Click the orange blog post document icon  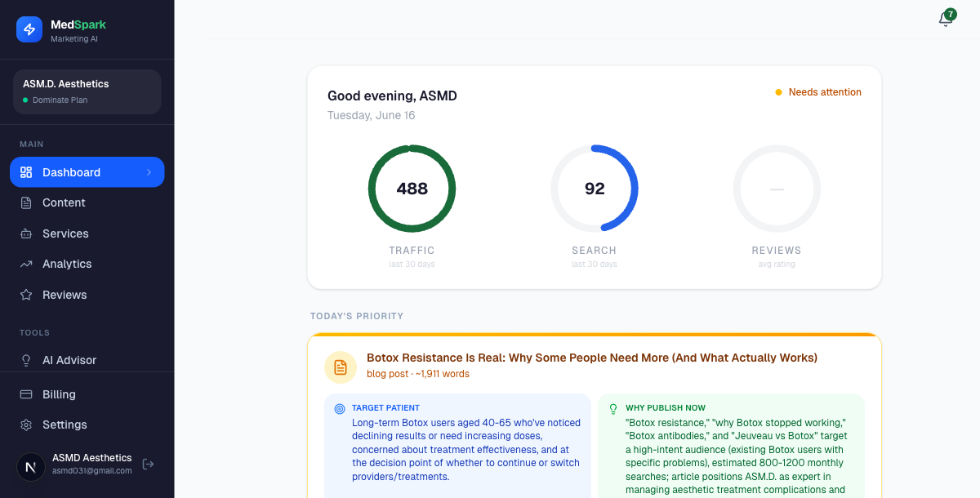point(341,367)
